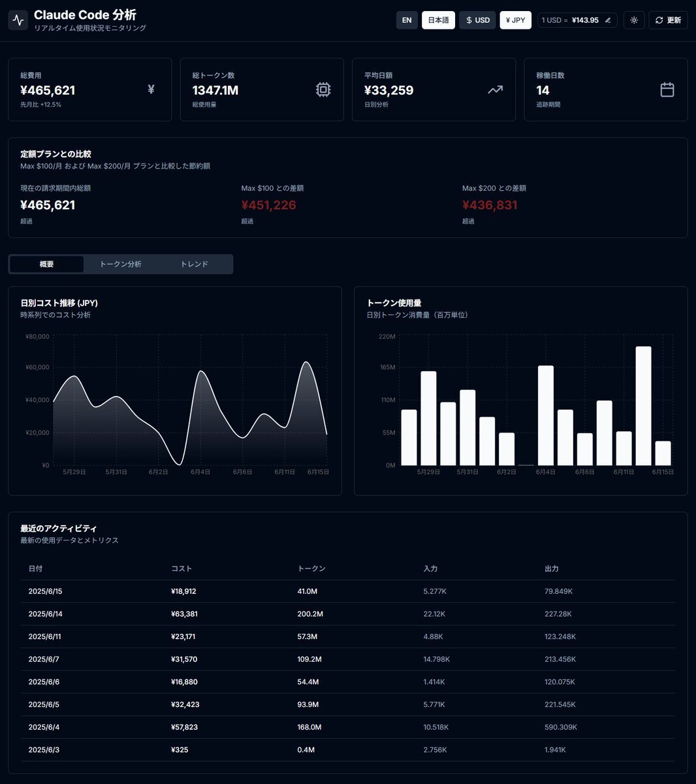Click the chip icon in 総トークン数 card
The width and height of the screenshot is (696, 784).
[323, 90]
